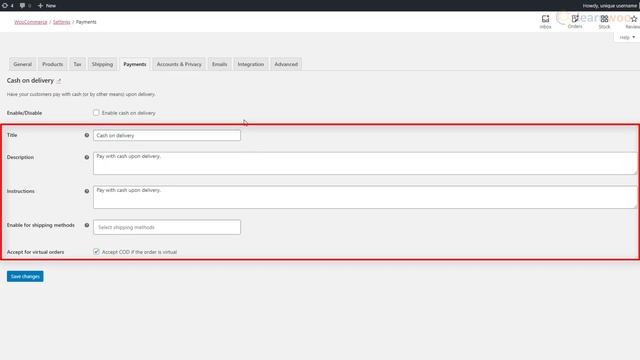
Task: Click the return arrow next to Cash on delivery heading
Action: (59, 81)
